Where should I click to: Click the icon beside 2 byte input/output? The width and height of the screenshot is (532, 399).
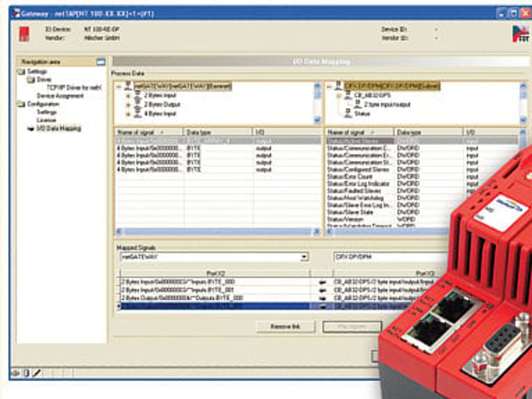pyautogui.click(x=358, y=104)
